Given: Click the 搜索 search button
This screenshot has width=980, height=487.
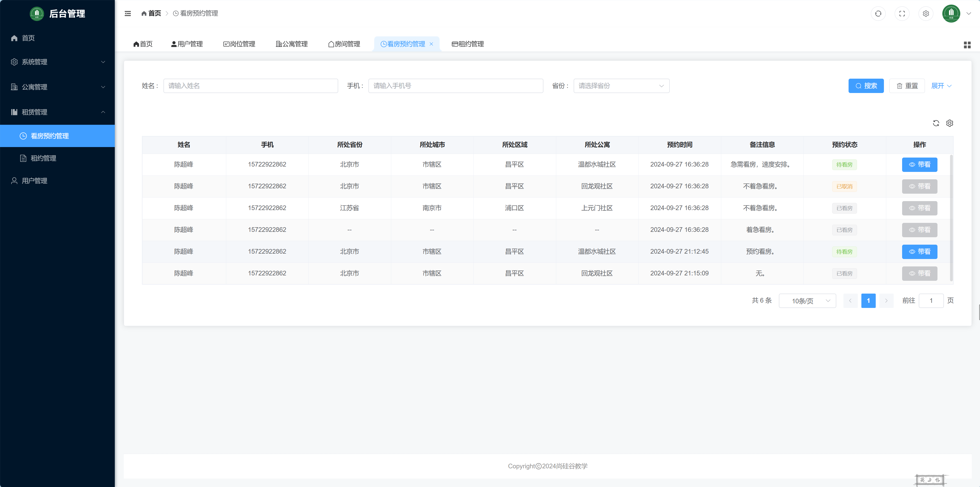Looking at the screenshot, I should coord(866,86).
